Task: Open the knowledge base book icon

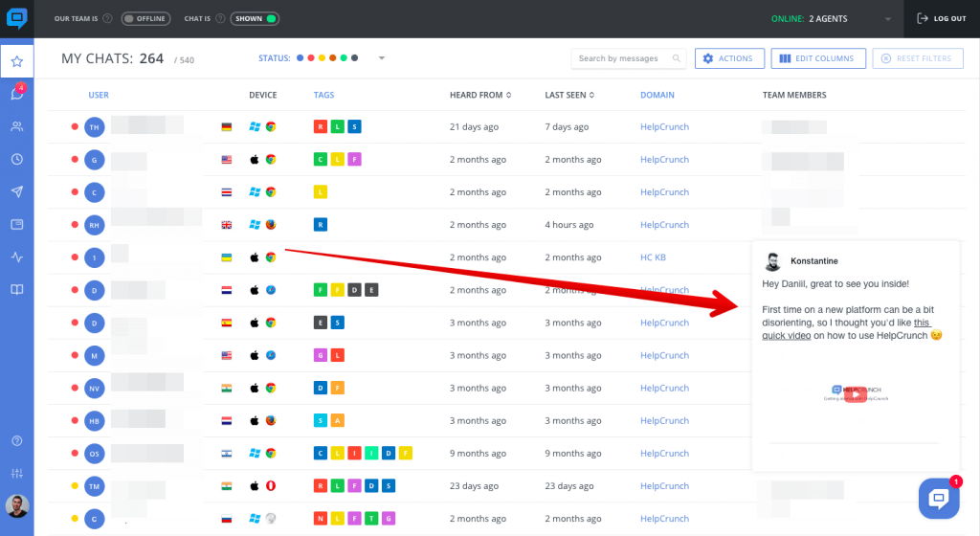Action: [17, 290]
